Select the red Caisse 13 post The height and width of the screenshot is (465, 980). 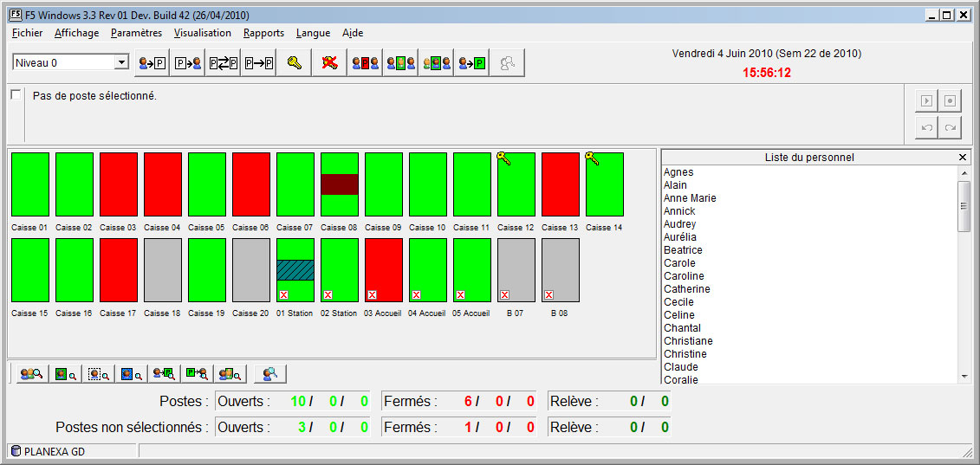(561, 184)
